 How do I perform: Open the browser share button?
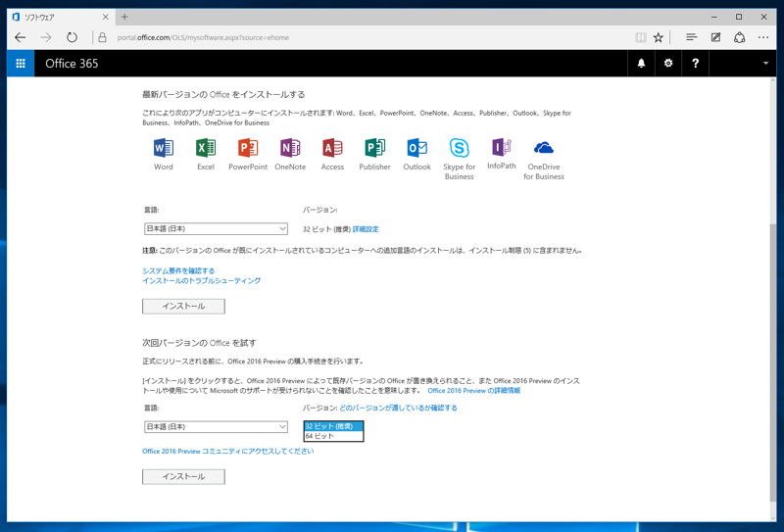[x=740, y=37]
